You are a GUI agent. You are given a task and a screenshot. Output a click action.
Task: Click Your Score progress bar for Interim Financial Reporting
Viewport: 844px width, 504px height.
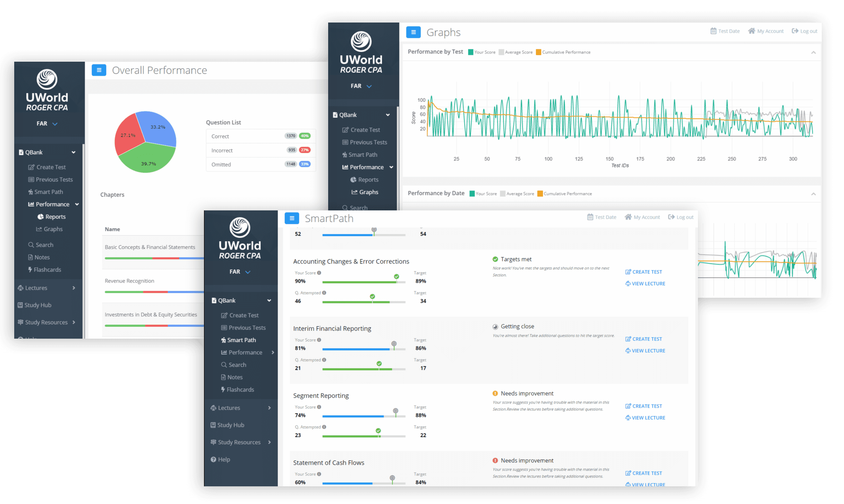point(364,349)
